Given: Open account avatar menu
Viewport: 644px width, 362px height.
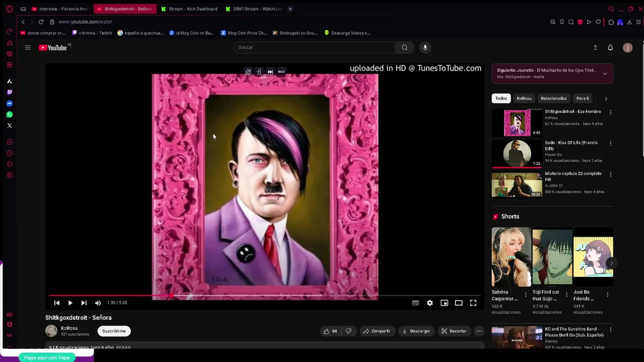Looking at the screenshot, I should (627, 47).
